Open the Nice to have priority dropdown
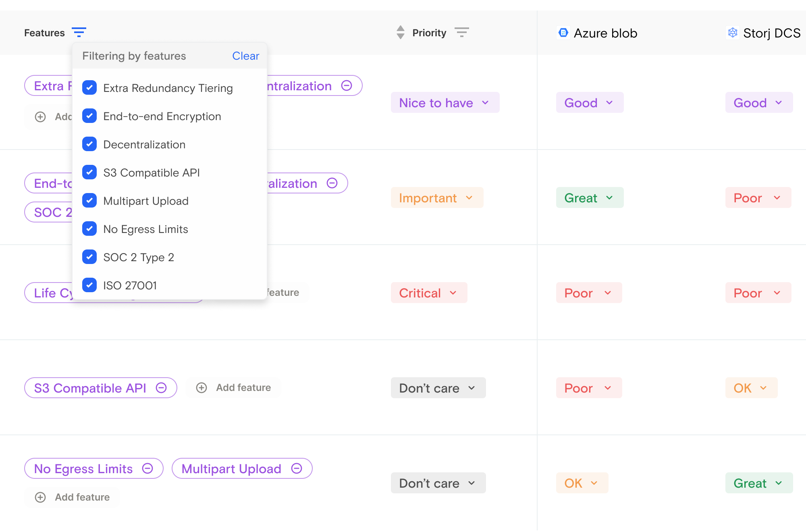This screenshot has width=806, height=532. (445, 103)
